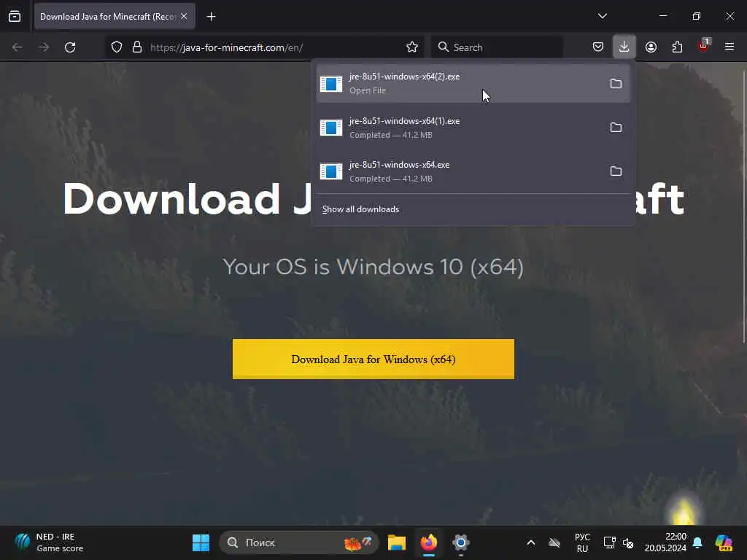Open the Firefox hamburger menu
Image resolution: width=747 pixels, height=560 pixels.
(x=729, y=47)
